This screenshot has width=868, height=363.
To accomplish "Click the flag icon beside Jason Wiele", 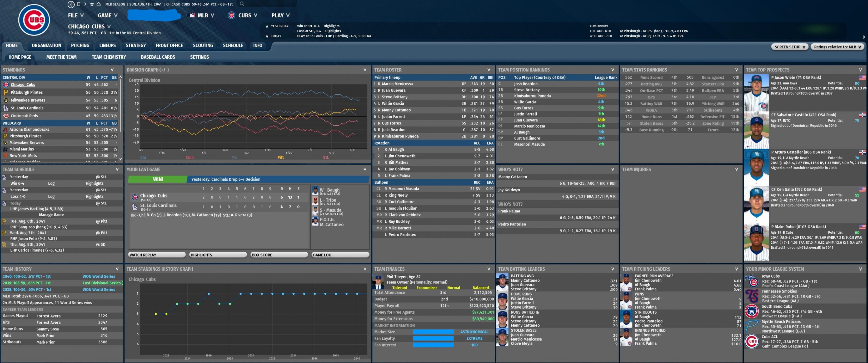I will [862, 77].
